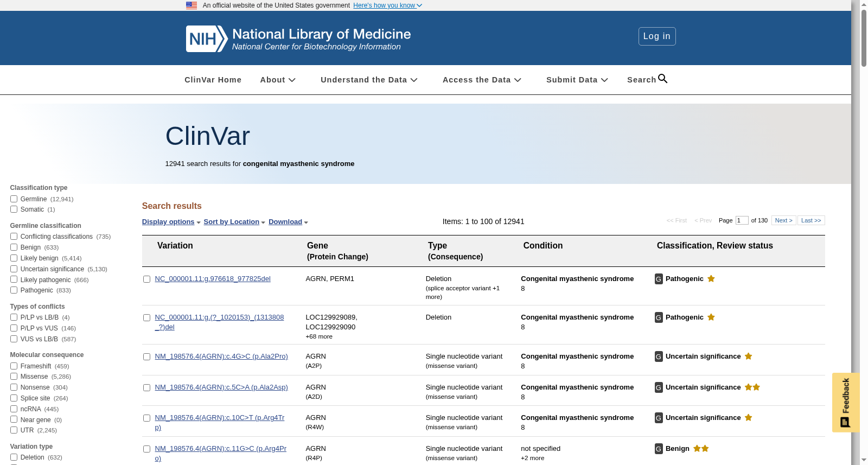Open Understand the Data dropdown
868x465 pixels.
pos(369,80)
